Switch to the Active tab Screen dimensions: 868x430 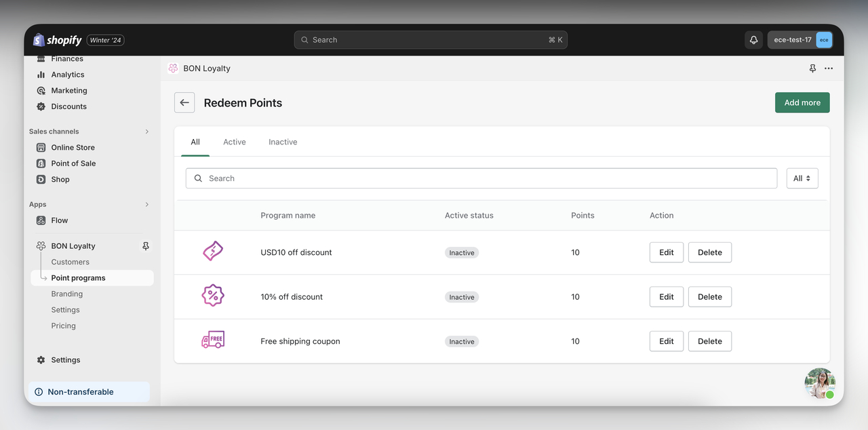point(234,142)
